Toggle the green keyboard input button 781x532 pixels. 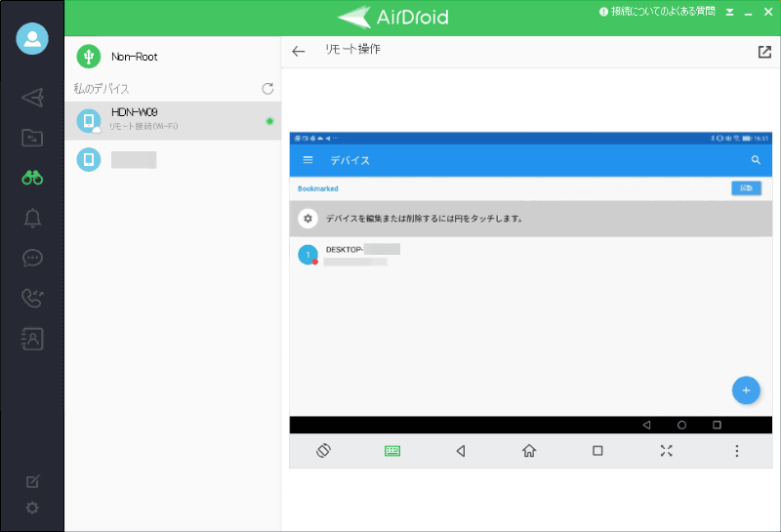click(392, 451)
